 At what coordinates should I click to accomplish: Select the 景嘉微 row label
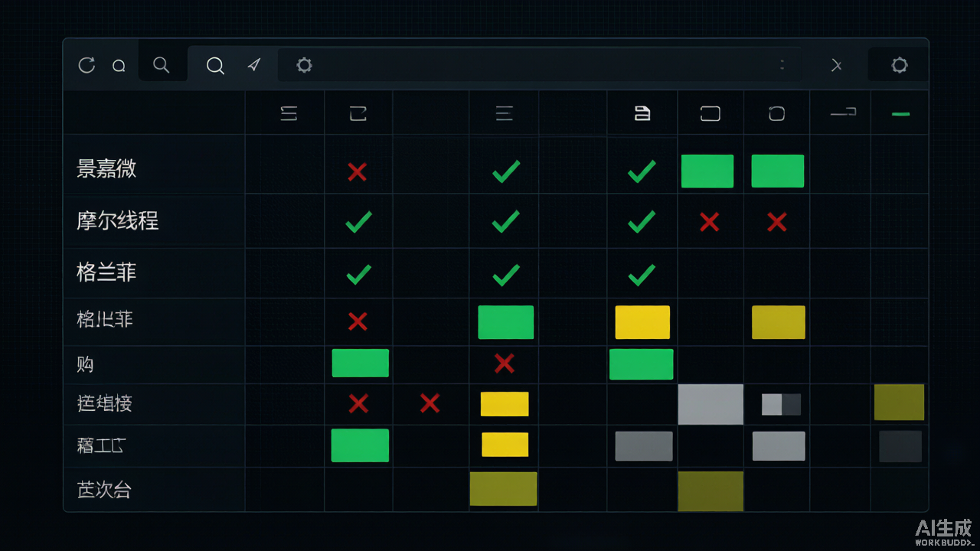coord(106,168)
